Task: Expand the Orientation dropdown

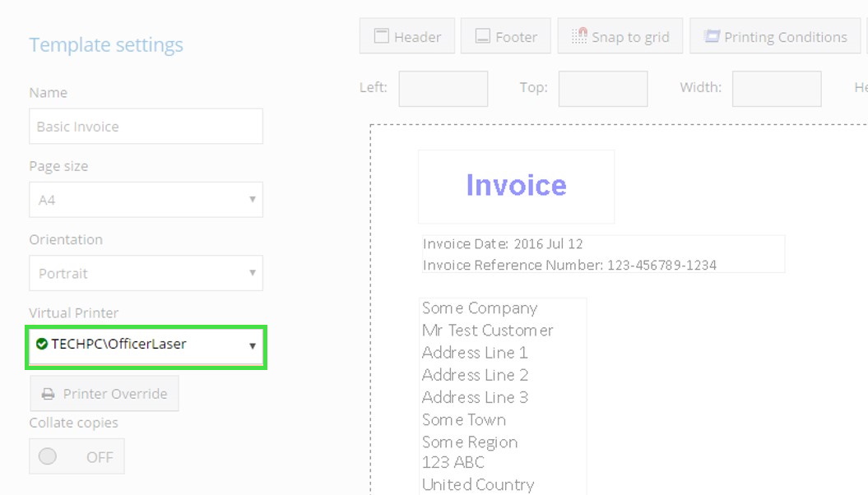Action: tap(146, 273)
